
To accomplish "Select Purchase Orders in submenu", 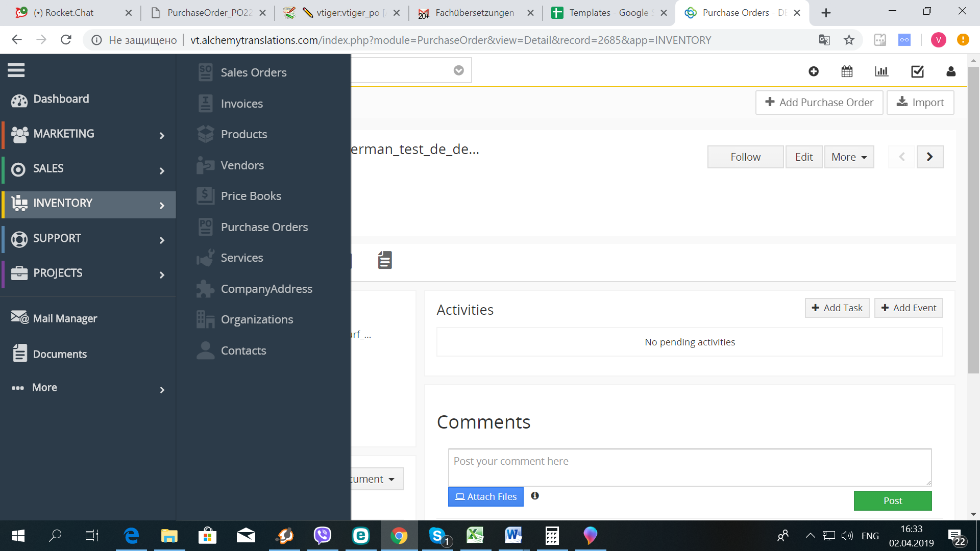I will click(264, 227).
